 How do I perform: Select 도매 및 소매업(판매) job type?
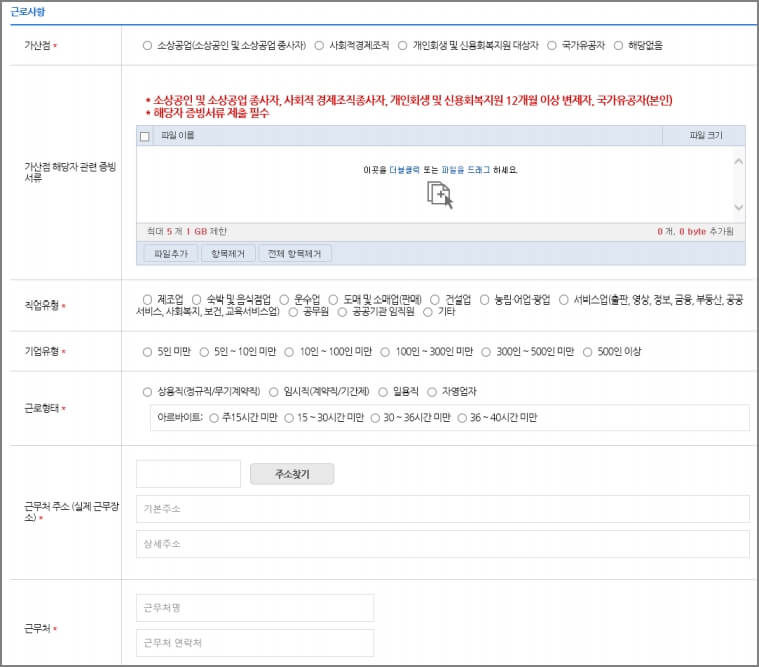(333, 300)
